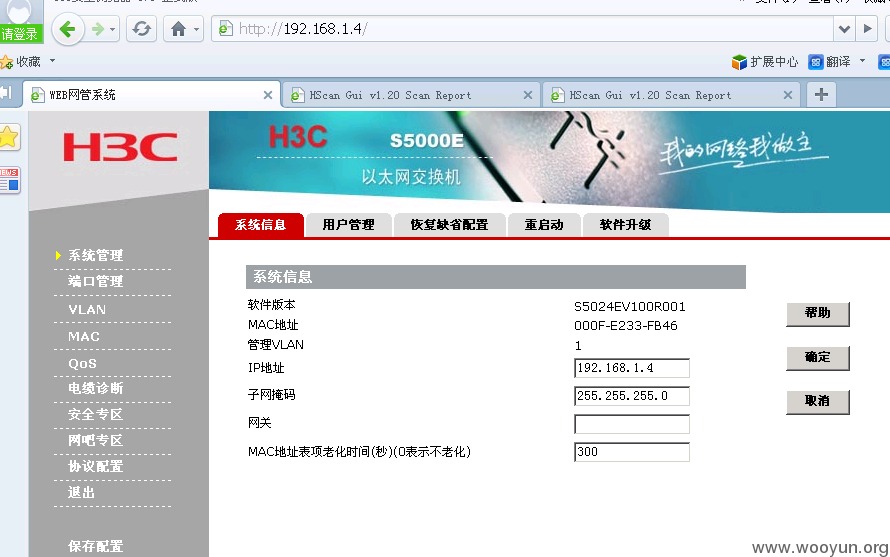Click the green 请登录 login button
Screen dimensions: 890x557
click(20, 34)
